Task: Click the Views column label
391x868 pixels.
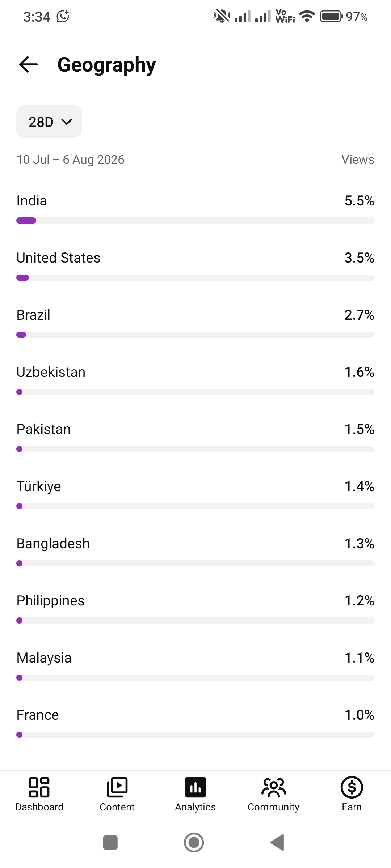Action: click(358, 159)
